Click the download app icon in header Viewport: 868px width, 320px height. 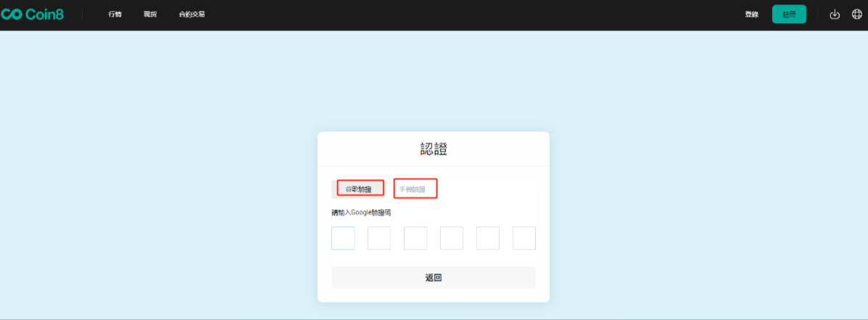tap(834, 15)
